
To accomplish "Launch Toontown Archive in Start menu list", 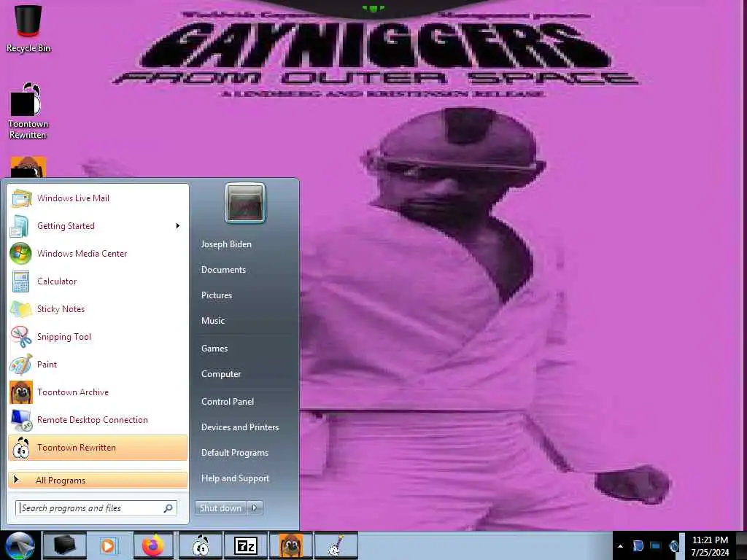I will 98,392.
